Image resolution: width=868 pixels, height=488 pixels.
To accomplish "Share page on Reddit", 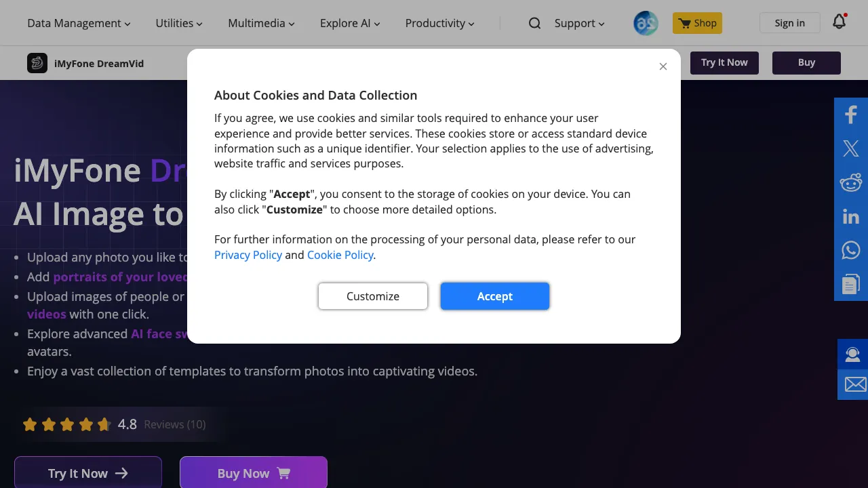I will pos(851,182).
